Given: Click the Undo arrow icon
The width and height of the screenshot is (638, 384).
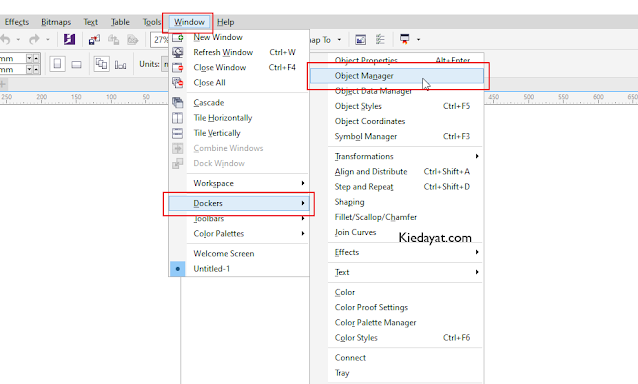Looking at the screenshot, I should pos(5,39).
